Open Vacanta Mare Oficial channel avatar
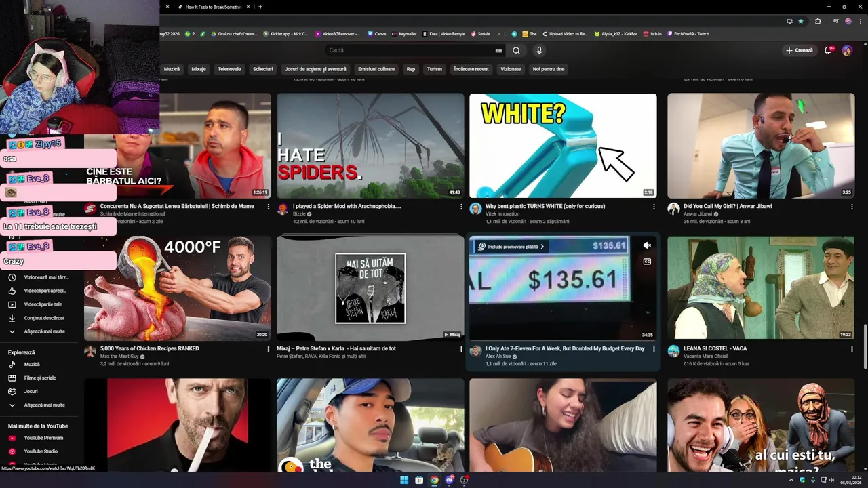This screenshot has width=868, height=488. [673, 351]
